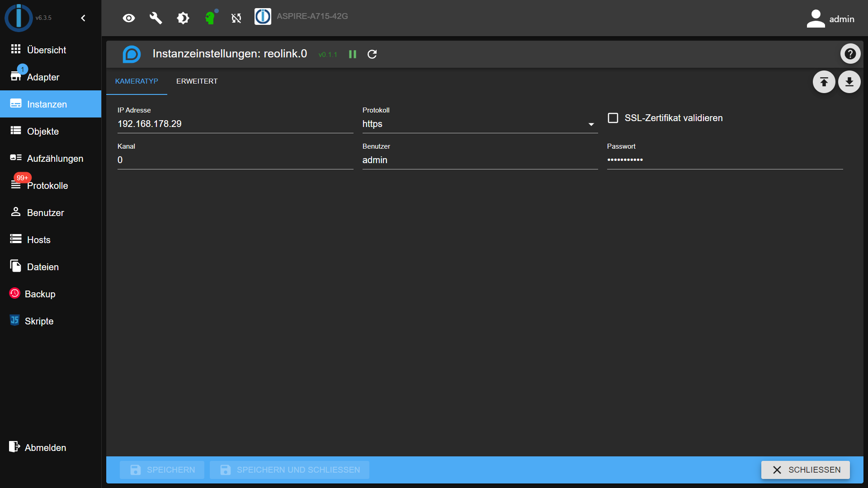The image size is (868, 488).
Task: Click the red Backup icon
Action: 15,293
